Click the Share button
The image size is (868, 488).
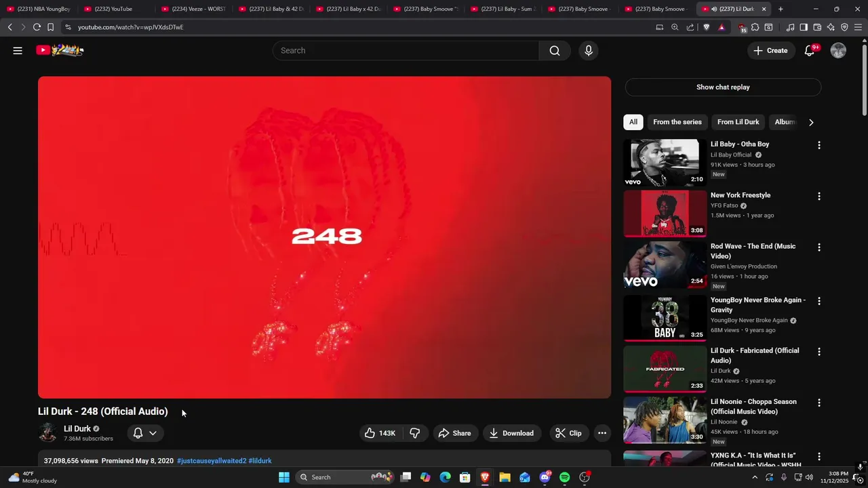454,433
